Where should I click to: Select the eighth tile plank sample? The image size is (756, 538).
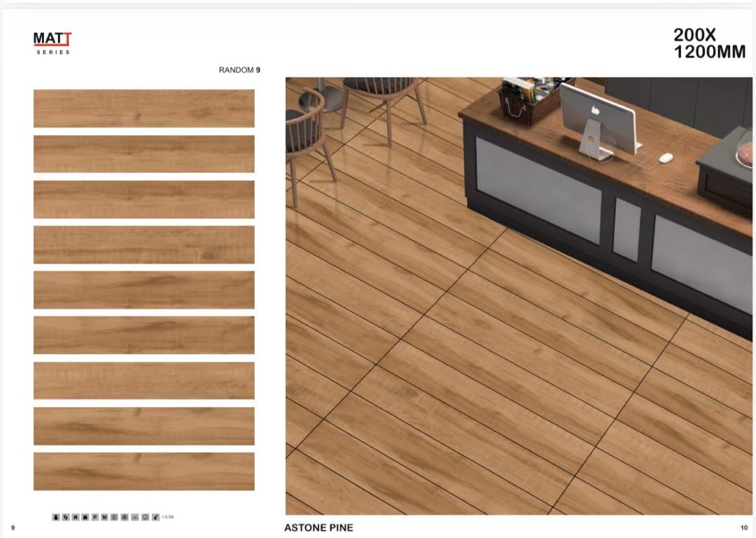click(144, 426)
